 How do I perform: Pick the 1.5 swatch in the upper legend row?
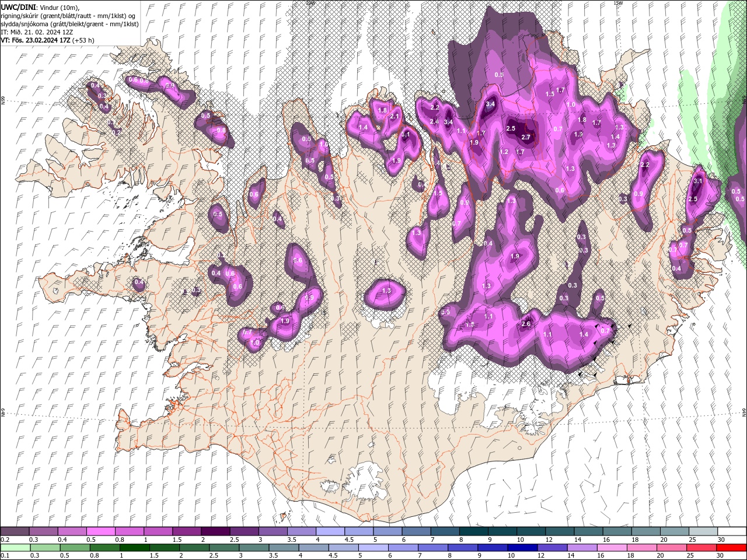186,531
